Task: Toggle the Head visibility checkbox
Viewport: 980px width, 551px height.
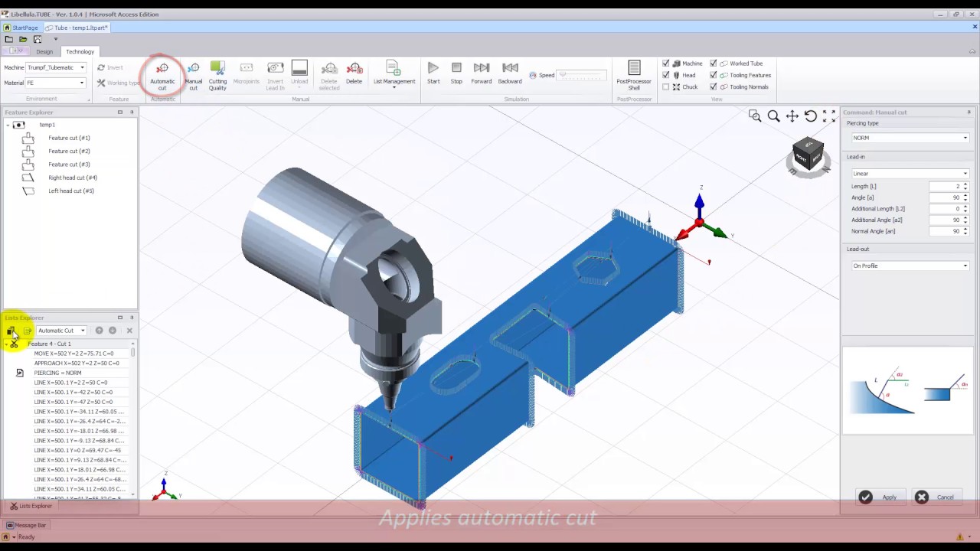Action: [x=665, y=75]
